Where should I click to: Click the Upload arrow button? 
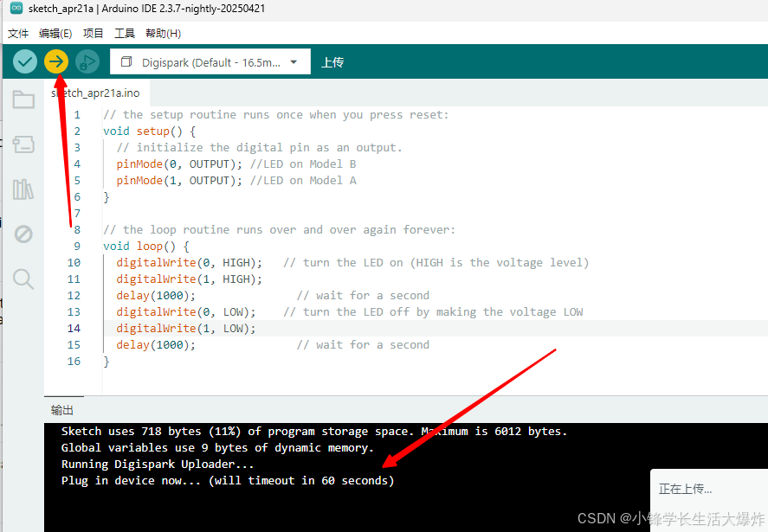coord(56,61)
